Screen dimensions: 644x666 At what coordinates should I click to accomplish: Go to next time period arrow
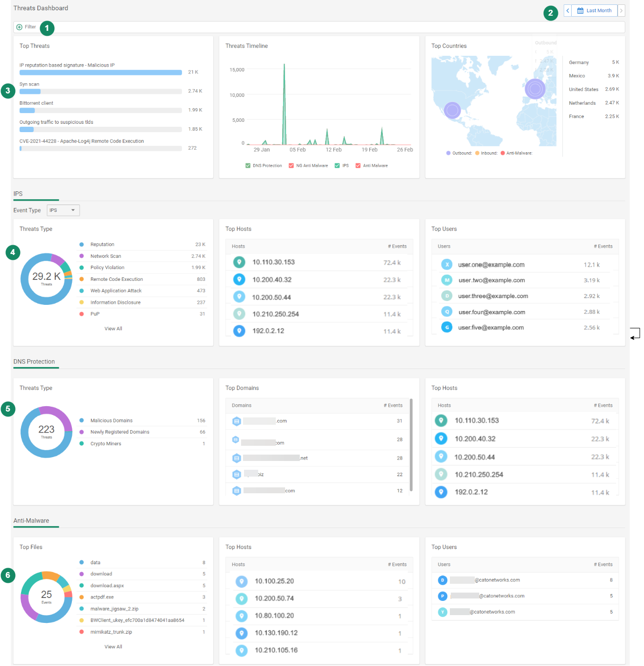[x=622, y=11]
